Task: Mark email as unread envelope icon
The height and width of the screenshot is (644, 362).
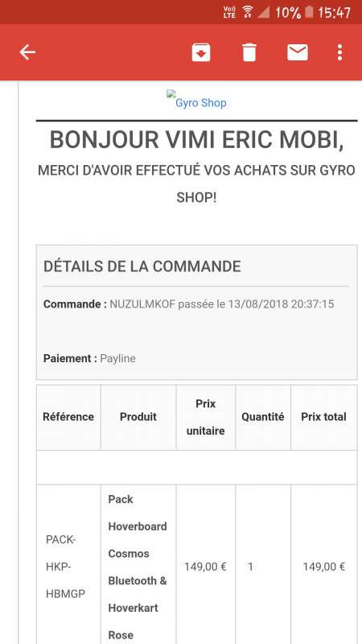Action: click(298, 52)
